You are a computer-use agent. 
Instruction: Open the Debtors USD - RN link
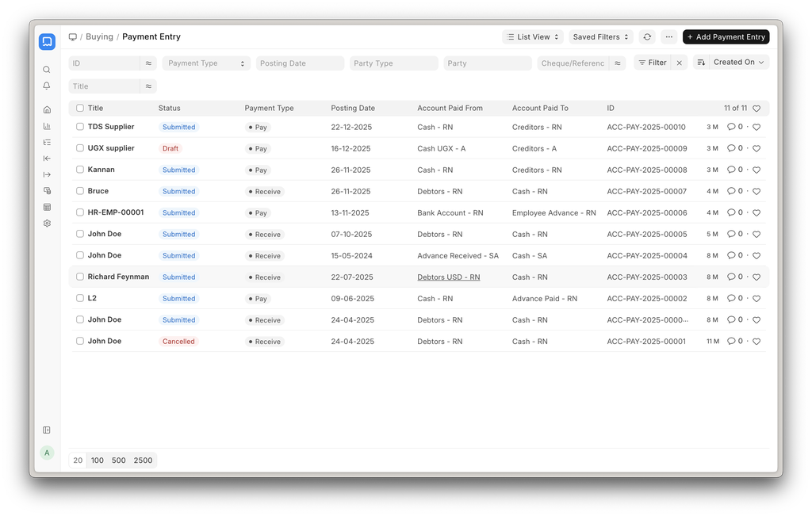pos(448,277)
